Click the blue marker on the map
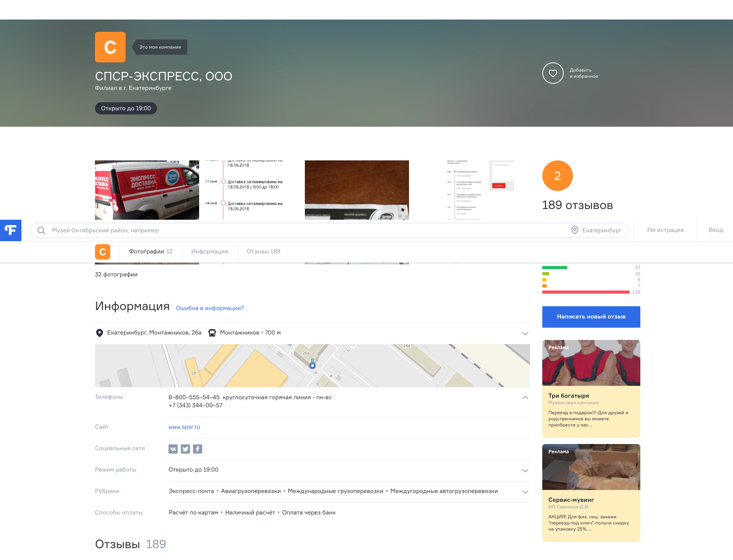The width and height of the screenshot is (733, 560). (313, 366)
